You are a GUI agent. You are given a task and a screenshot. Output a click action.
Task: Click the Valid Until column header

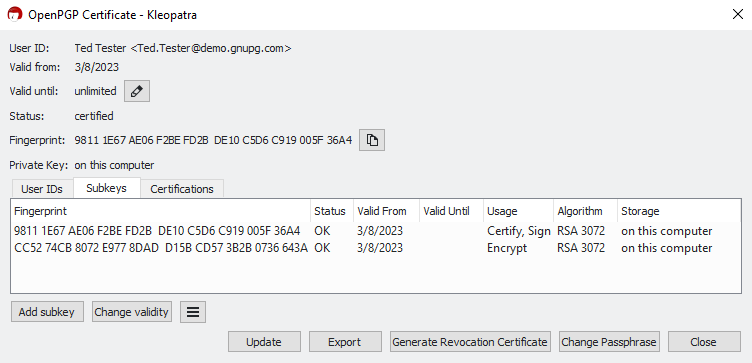click(451, 211)
